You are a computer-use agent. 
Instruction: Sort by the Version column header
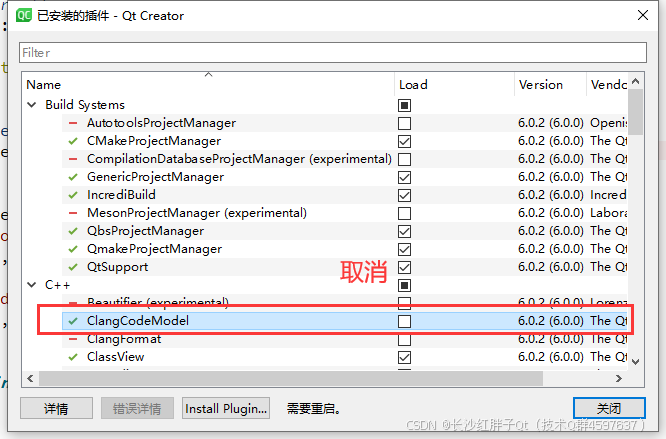[x=550, y=84]
